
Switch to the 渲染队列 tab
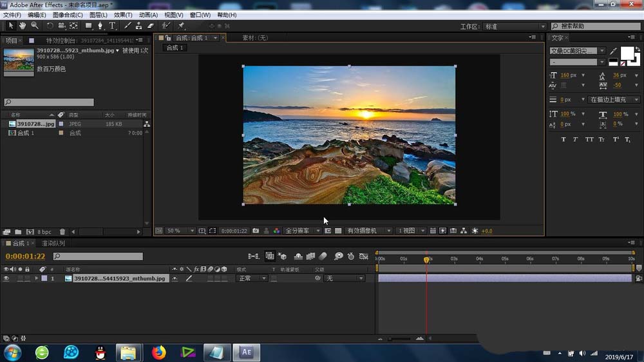coord(53,243)
